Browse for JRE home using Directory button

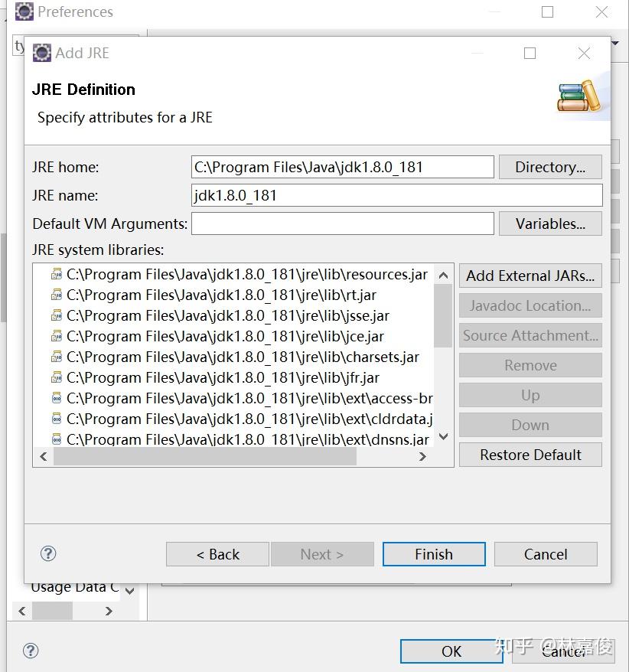tap(550, 167)
